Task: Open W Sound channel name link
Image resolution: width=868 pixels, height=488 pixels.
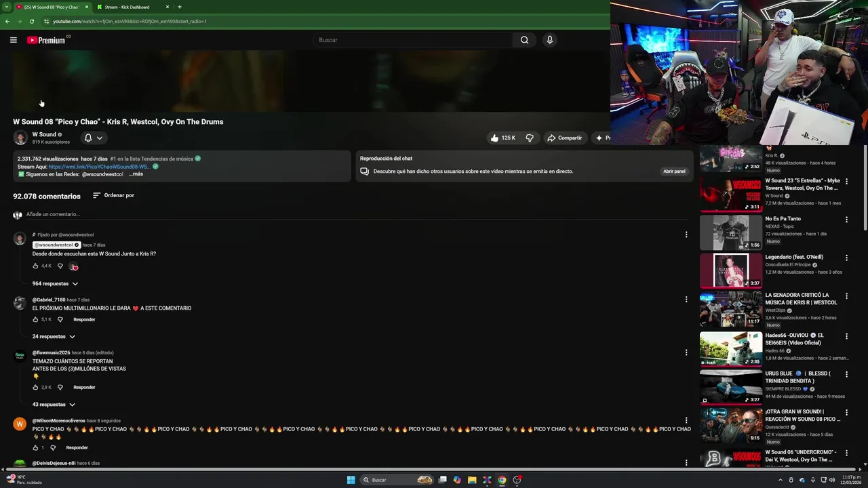Action: coord(44,134)
